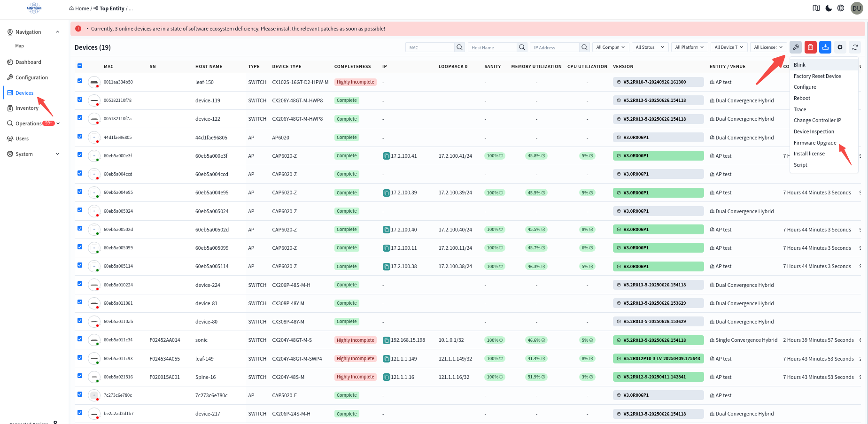This screenshot has width=868, height=424.
Task: Select Firmware Upgrade from the menu
Action: 815,143
